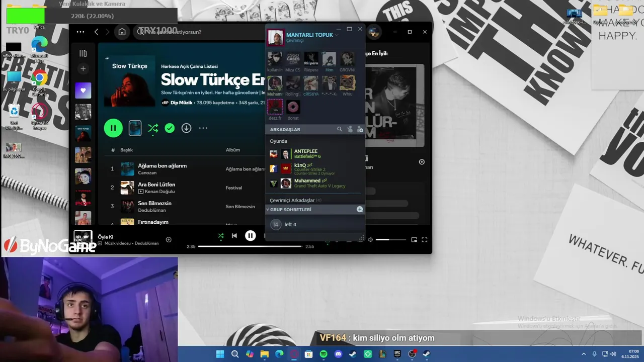The width and height of the screenshot is (644, 362).
Task: Toggle shuffle in bottom player bar
Action: coord(221,236)
